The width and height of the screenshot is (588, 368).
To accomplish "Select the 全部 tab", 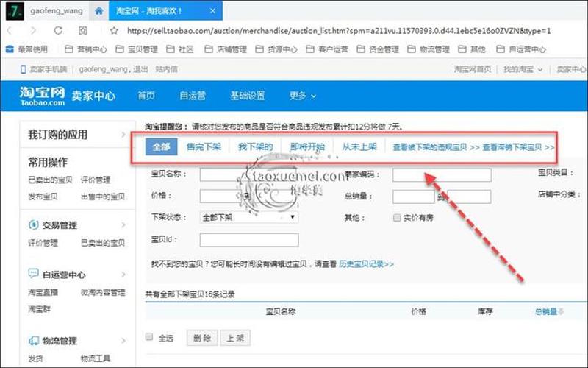I will click(161, 146).
